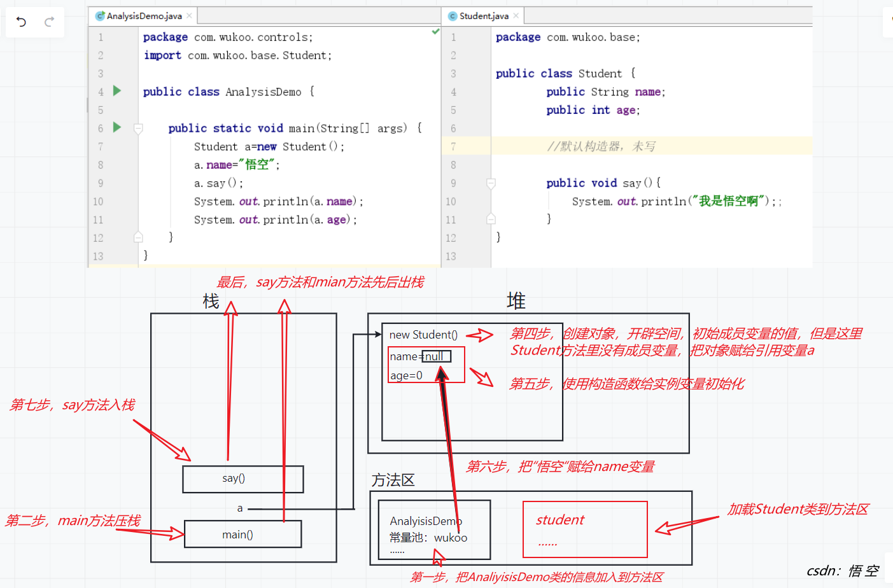Click the green inspection checkmark
The width and height of the screenshot is (893, 588).
[x=435, y=31]
